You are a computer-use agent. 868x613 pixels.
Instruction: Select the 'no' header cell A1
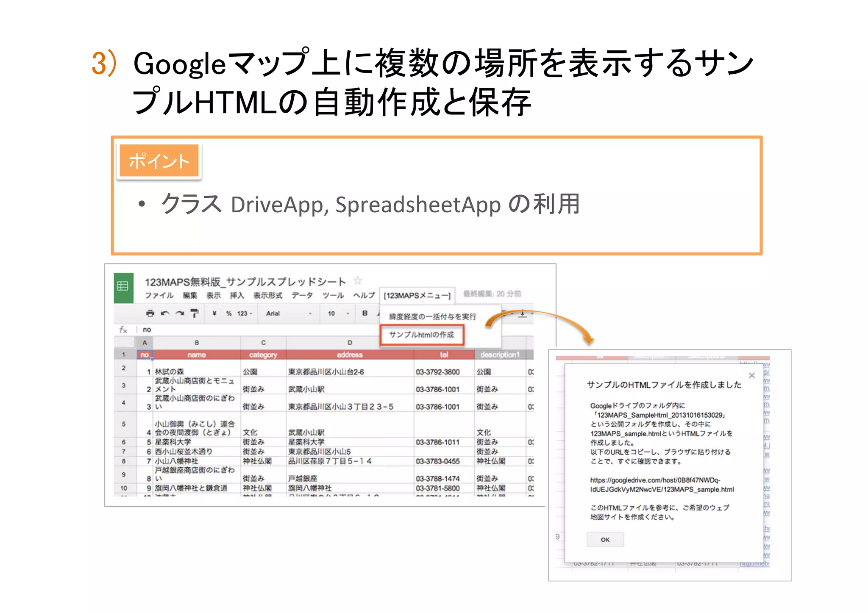pyautogui.click(x=144, y=355)
